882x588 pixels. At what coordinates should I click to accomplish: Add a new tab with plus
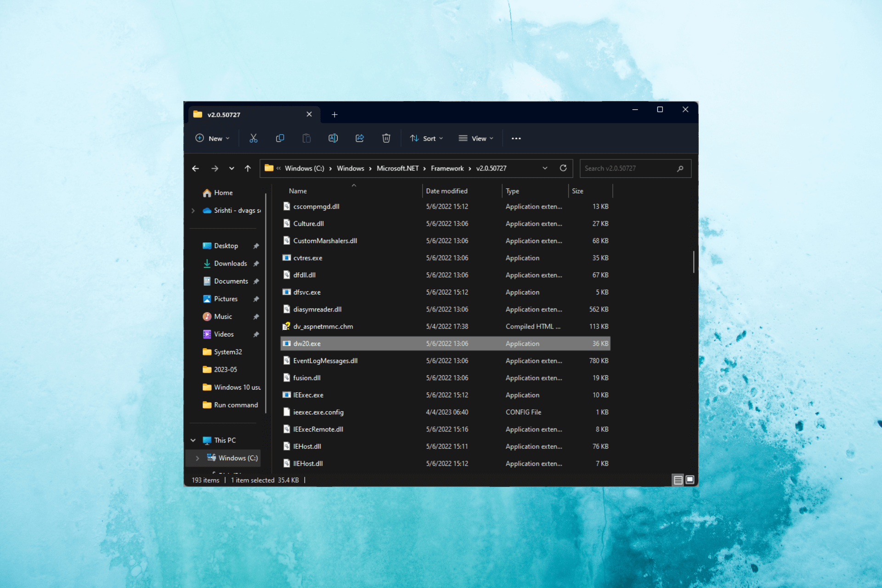335,114
